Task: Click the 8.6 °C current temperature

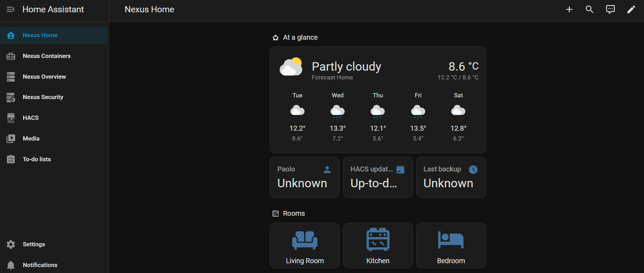Action: (x=463, y=66)
